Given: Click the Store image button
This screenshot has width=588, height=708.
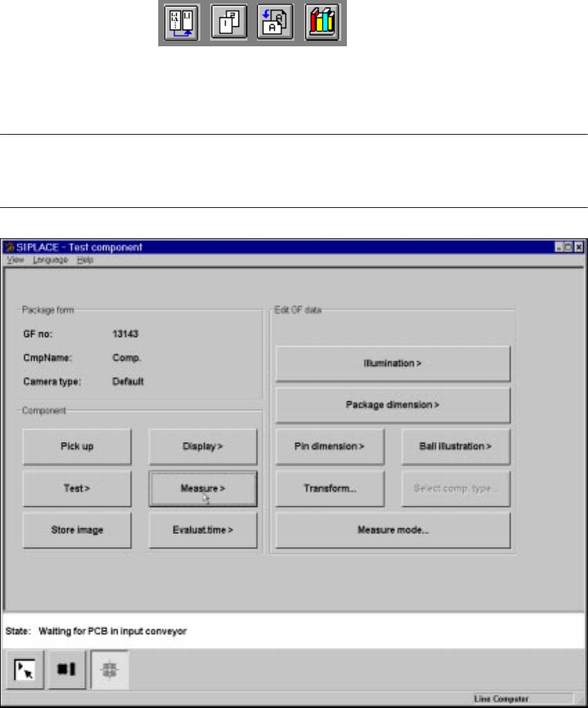Looking at the screenshot, I should coord(77,530).
